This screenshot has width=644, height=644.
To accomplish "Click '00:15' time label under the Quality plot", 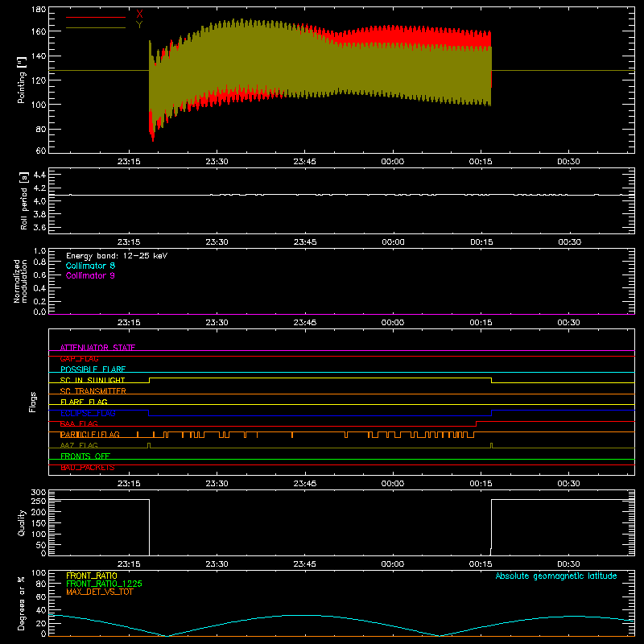I will pos(481,564).
